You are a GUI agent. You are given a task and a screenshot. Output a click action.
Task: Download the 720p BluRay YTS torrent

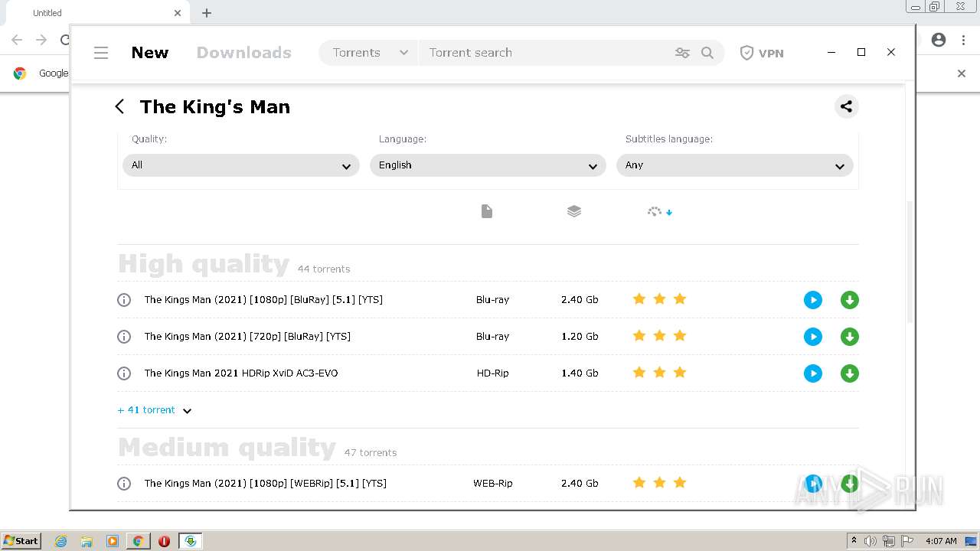click(x=850, y=337)
